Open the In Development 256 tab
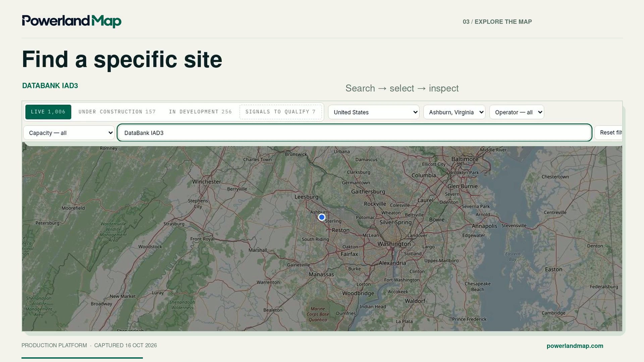The image size is (644, 362). [x=200, y=112]
